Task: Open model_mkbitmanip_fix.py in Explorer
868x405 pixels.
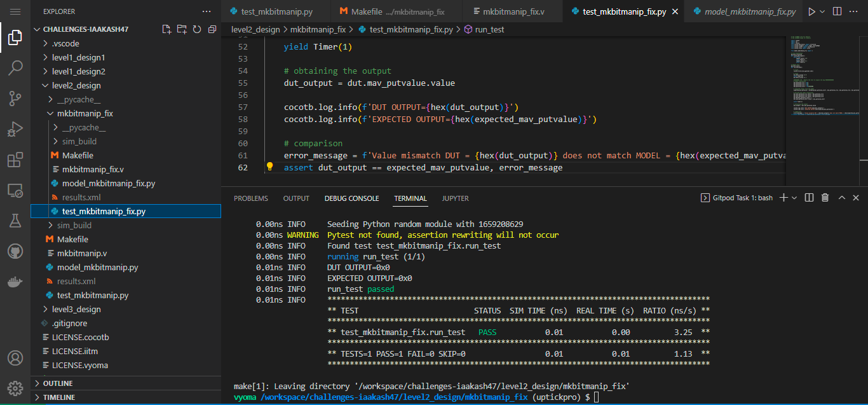Action: 126,183
